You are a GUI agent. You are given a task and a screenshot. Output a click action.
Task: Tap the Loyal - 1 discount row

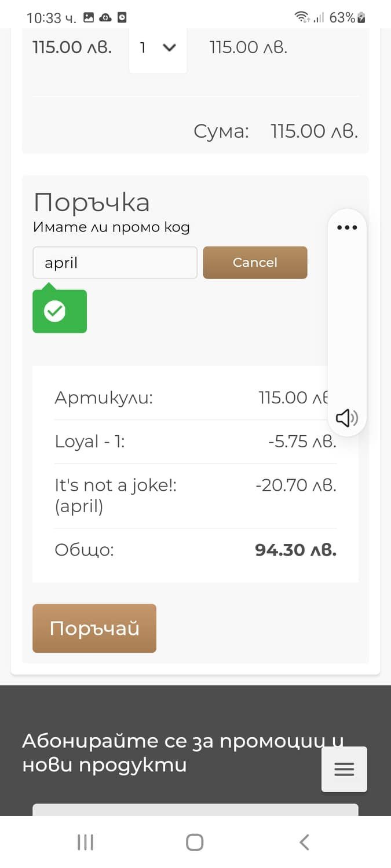(195, 442)
